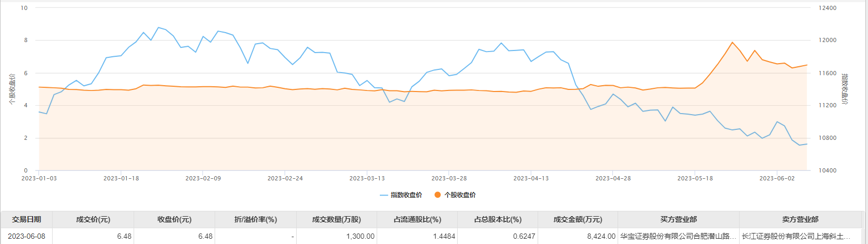Click the 2023-01-18 x-axis date label
Viewport: 868px width, 244px height.
121,178
